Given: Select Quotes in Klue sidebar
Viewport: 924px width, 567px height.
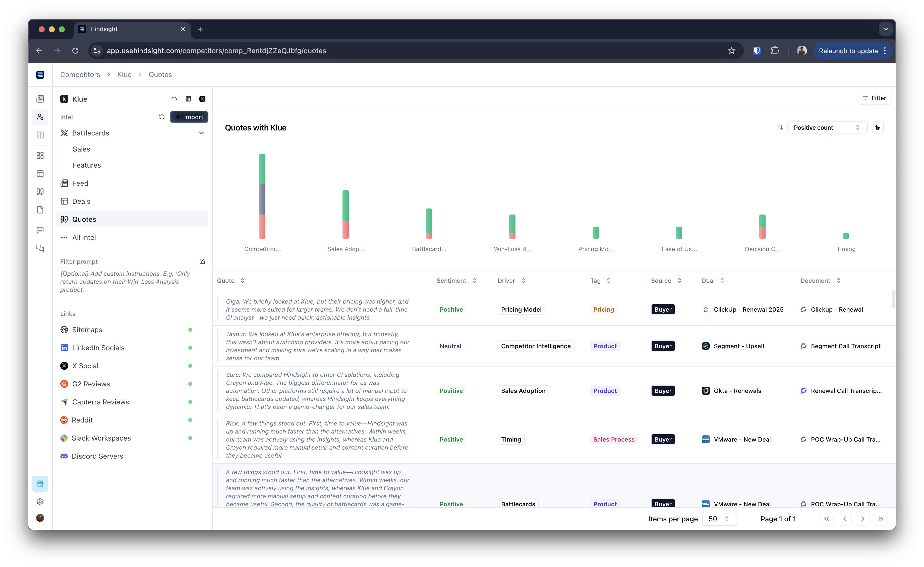Looking at the screenshot, I should click(x=132, y=219).
